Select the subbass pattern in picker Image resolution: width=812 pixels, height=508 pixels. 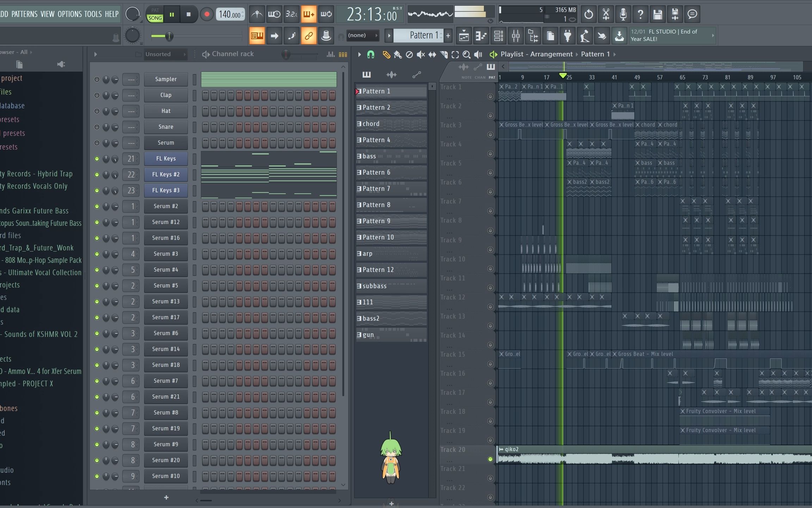[x=391, y=286]
